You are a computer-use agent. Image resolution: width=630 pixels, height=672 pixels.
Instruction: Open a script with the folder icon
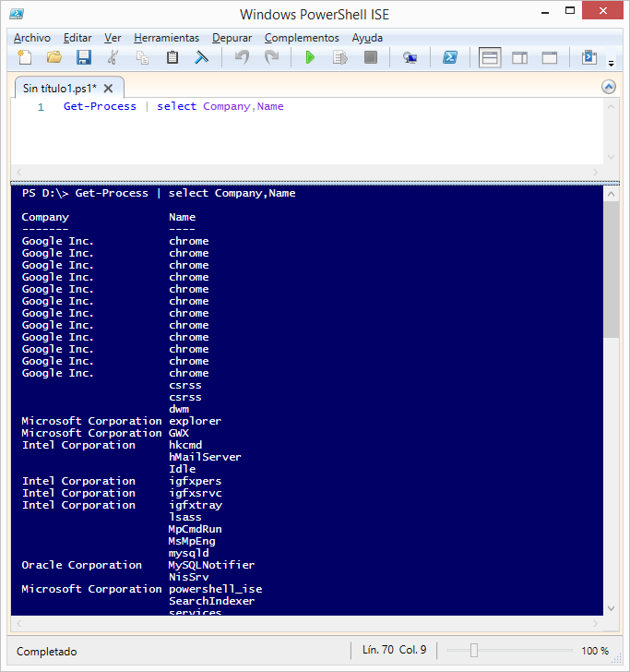point(54,57)
